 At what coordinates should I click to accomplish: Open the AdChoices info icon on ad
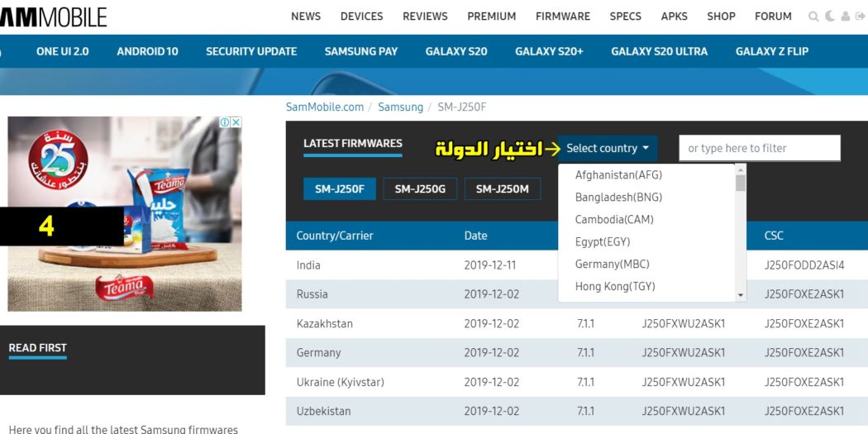[225, 122]
